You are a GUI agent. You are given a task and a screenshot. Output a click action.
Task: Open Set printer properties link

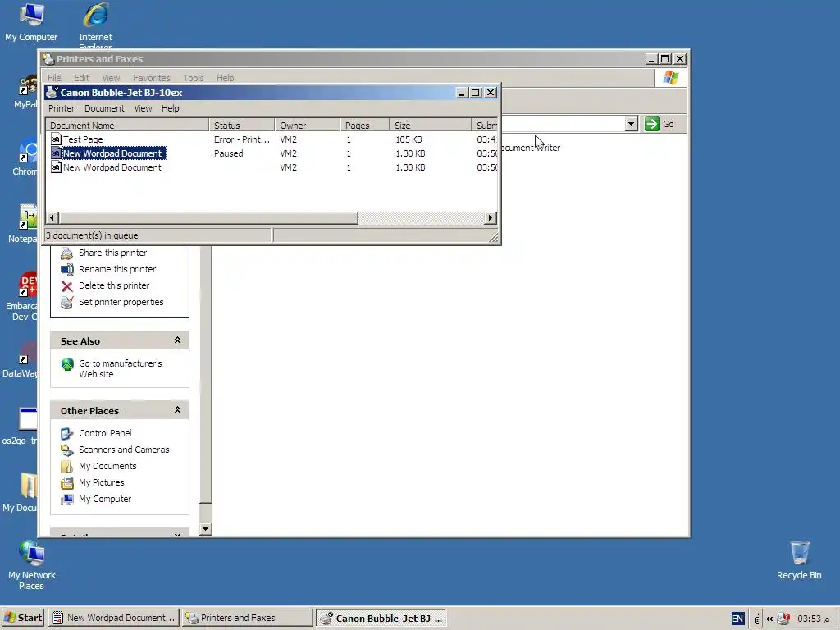click(121, 302)
